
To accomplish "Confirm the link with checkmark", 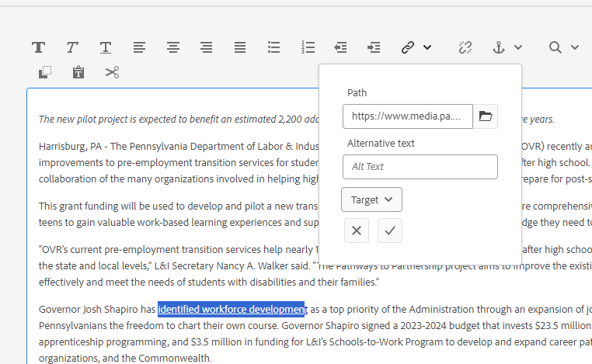I will [390, 231].
